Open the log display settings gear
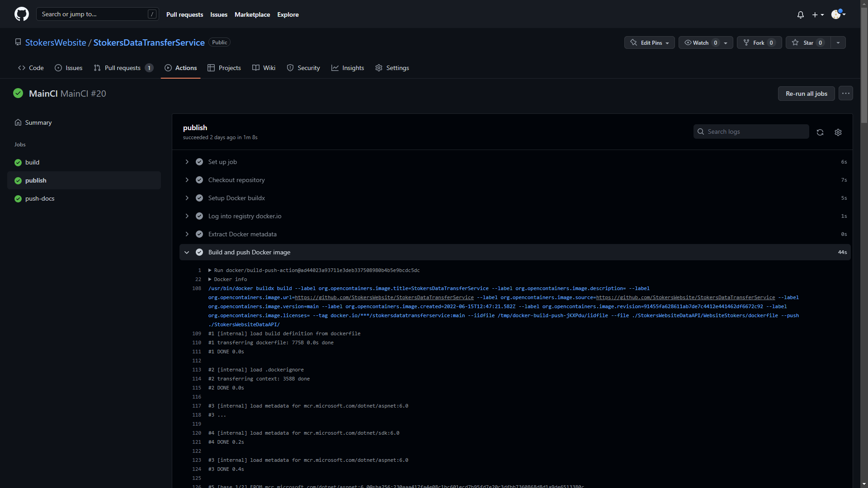868x488 pixels. click(838, 132)
